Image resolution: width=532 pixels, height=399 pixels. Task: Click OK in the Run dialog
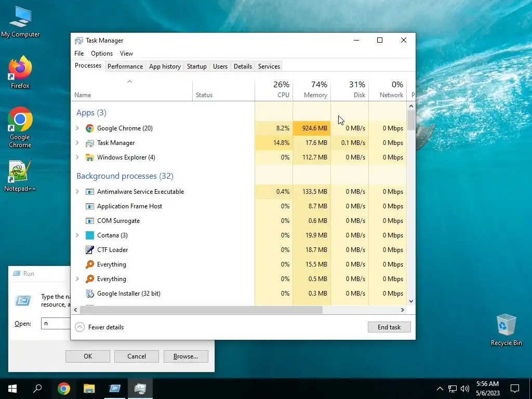coord(87,356)
